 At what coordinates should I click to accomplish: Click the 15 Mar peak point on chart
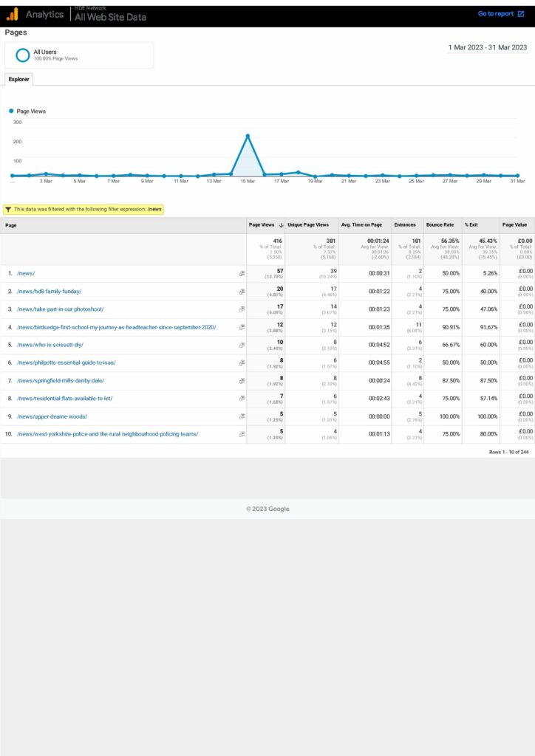pos(248,136)
